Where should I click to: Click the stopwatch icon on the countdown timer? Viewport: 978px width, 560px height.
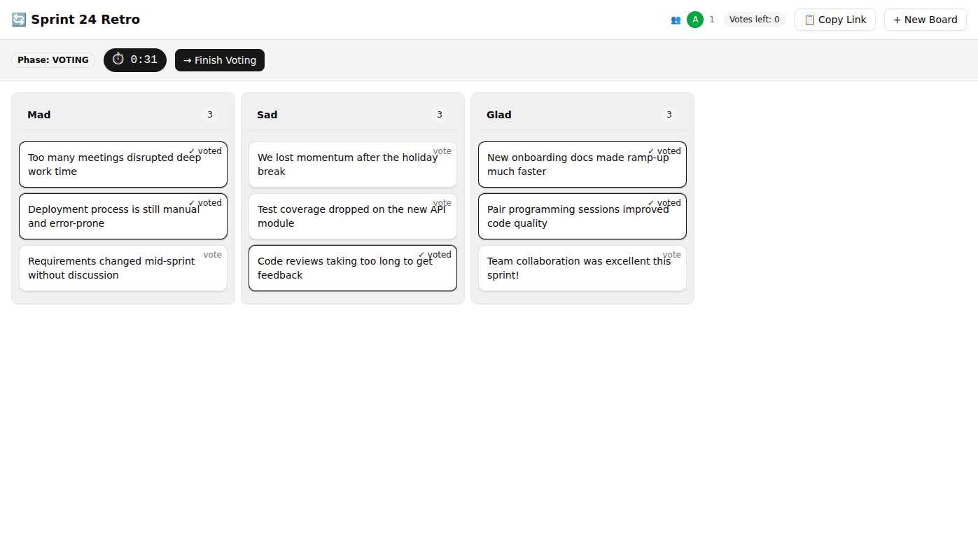pos(118,59)
